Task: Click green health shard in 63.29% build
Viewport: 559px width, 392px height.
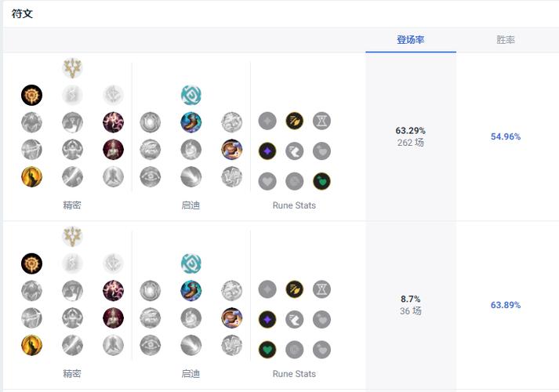Action: click(x=321, y=181)
